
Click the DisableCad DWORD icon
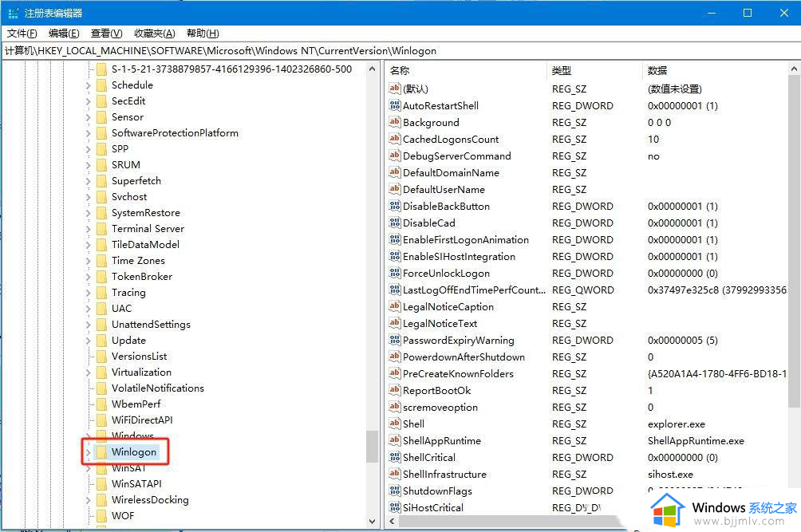tap(394, 223)
